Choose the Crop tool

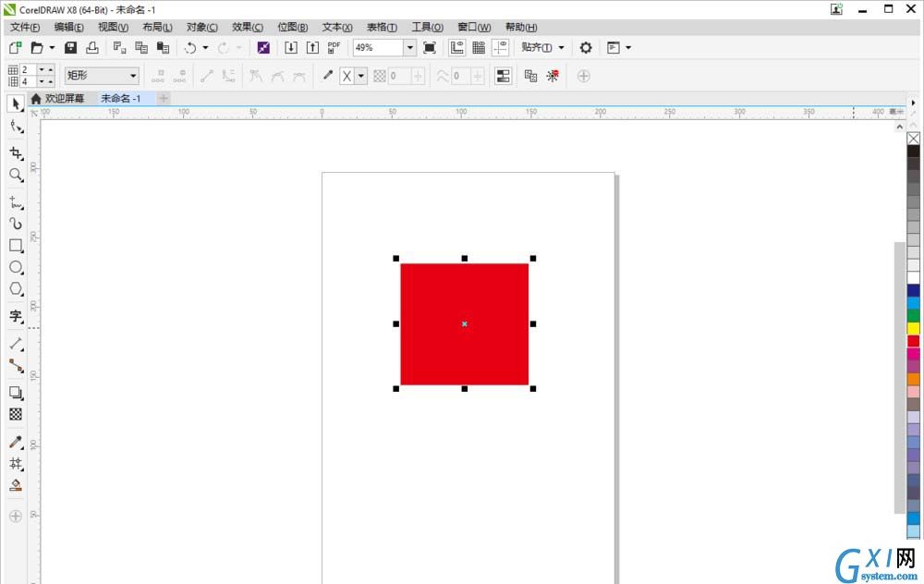[x=16, y=153]
